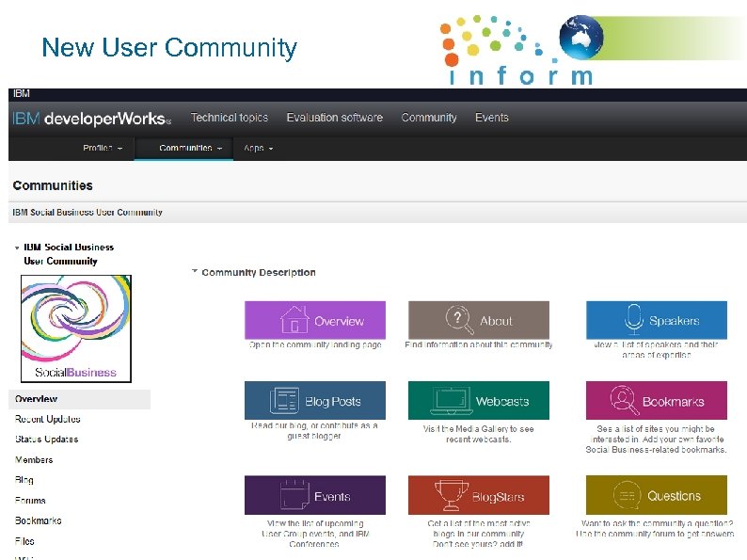Click the IBM text in top bar
The image size is (747, 560).
tap(22, 93)
